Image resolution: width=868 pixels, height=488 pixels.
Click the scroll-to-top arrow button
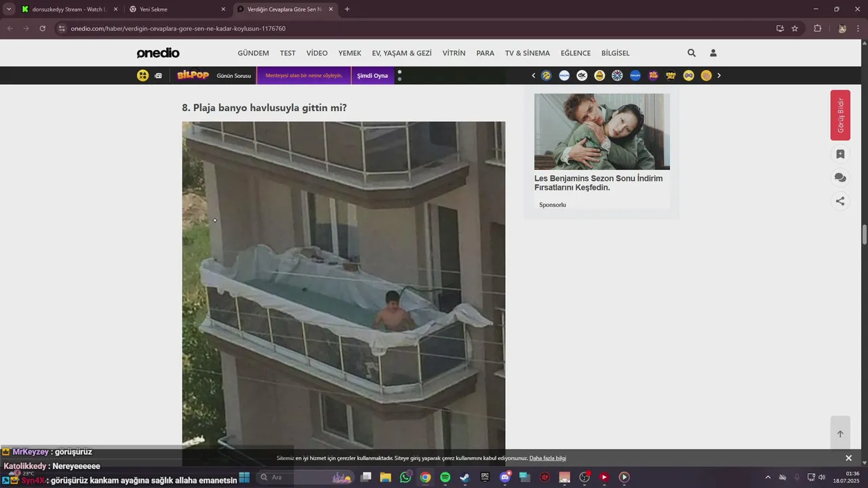[x=840, y=434]
